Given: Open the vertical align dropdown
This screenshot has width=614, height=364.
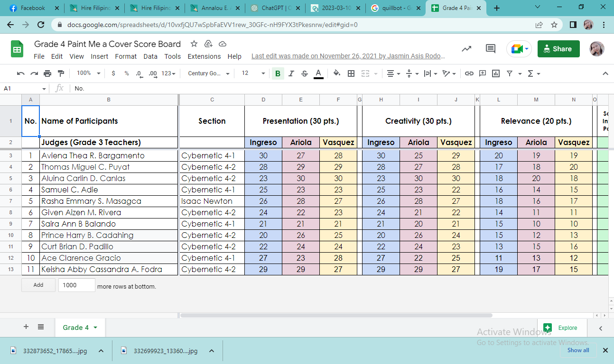Looking at the screenshot, I should tap(412, 73).
